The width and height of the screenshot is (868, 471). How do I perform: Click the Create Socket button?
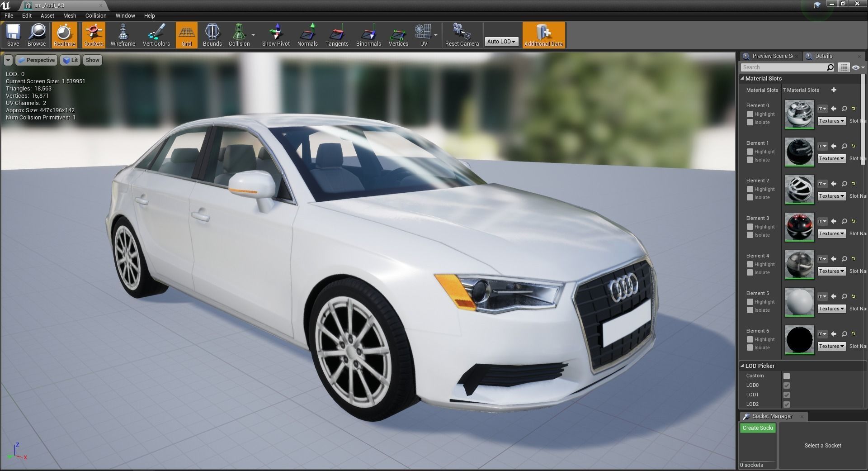coord(758,428)
